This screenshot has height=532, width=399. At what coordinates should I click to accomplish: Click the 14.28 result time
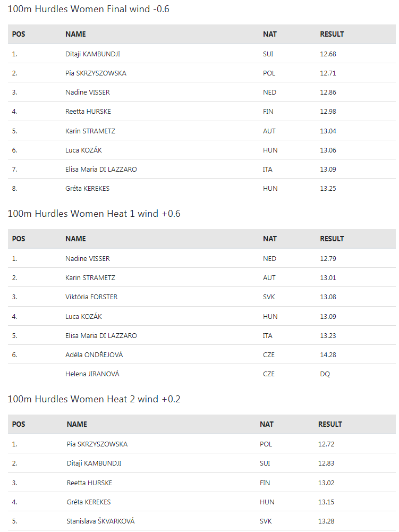coord(328,354)
